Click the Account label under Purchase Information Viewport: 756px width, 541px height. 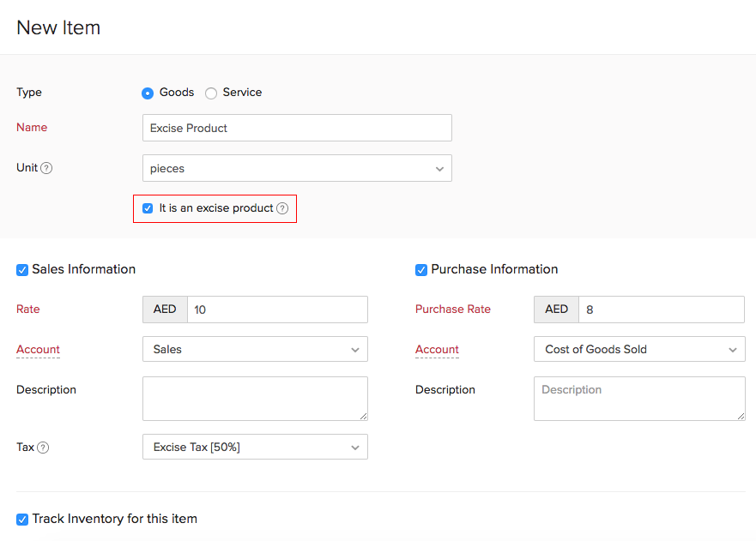[x=437, y=349]
